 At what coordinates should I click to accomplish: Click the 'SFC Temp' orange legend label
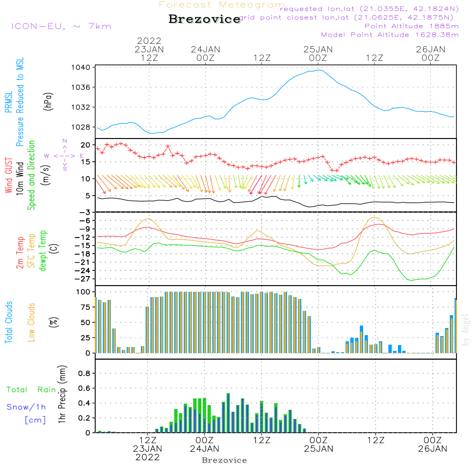tap(31, 251)
